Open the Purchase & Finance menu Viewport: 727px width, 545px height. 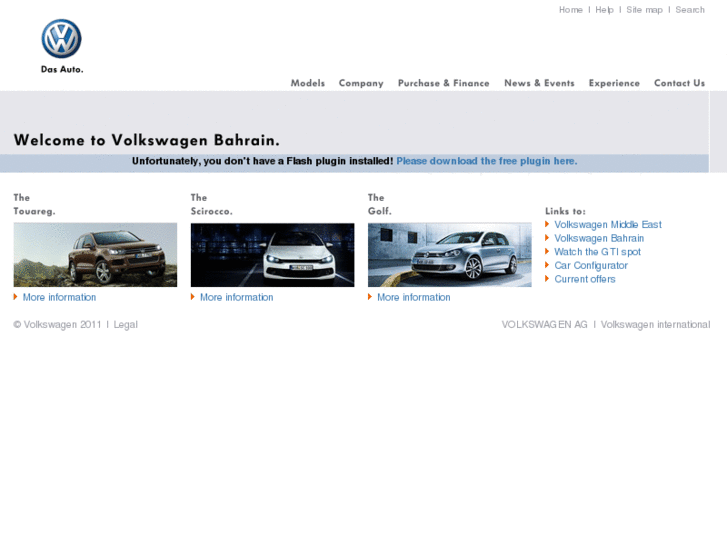click(x=444, y=83)
